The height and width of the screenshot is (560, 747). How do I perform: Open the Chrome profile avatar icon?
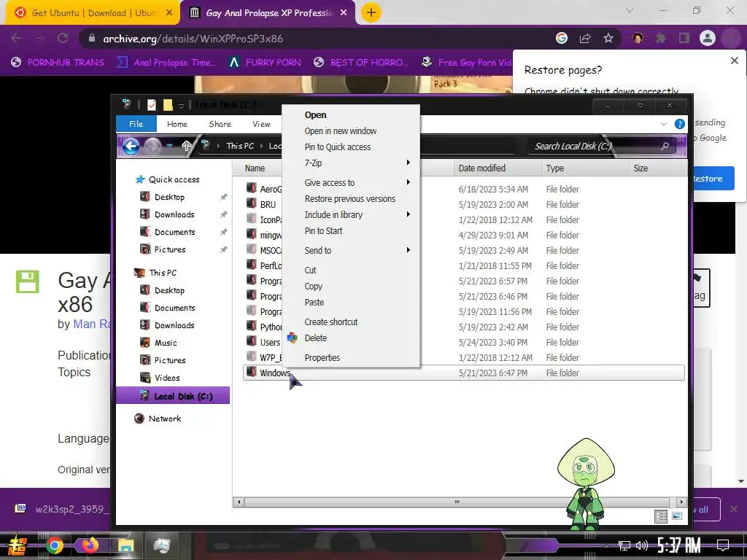pos(708,39)
